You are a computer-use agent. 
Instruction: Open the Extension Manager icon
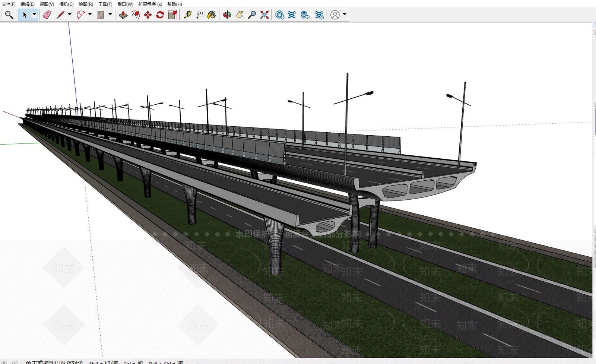pos(319,15)
